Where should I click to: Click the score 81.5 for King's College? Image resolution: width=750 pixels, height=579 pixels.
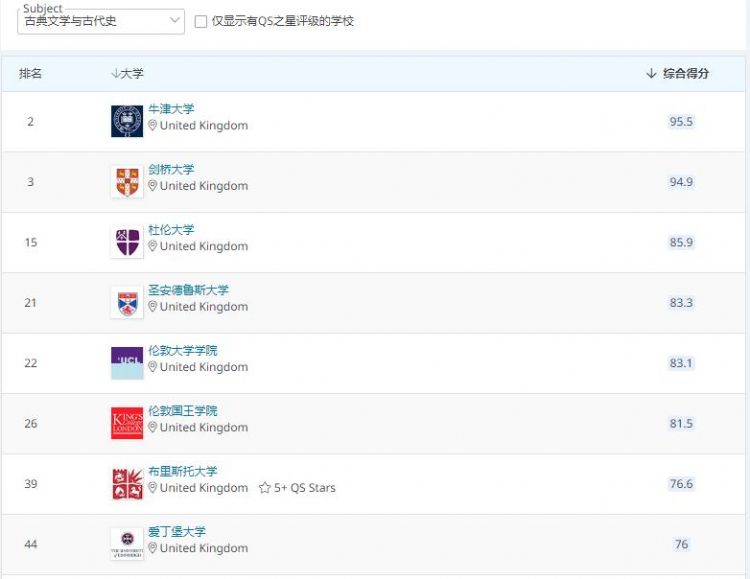(x=681, y=423)
